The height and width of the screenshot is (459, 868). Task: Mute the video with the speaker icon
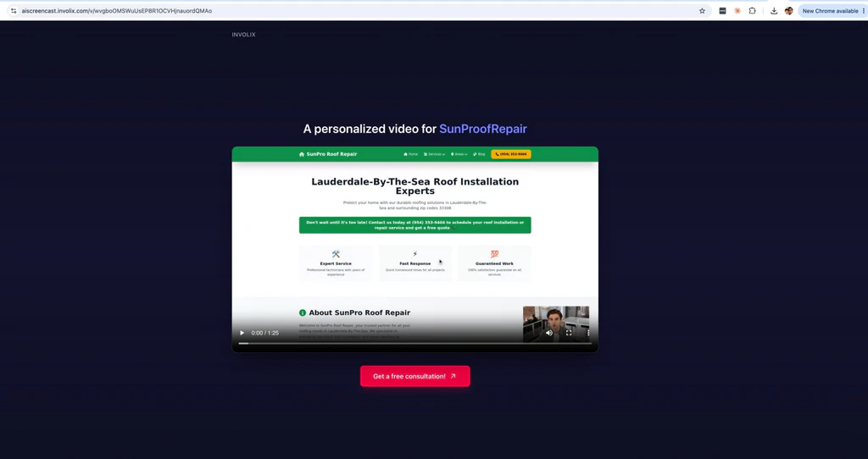tap(549, 333)
